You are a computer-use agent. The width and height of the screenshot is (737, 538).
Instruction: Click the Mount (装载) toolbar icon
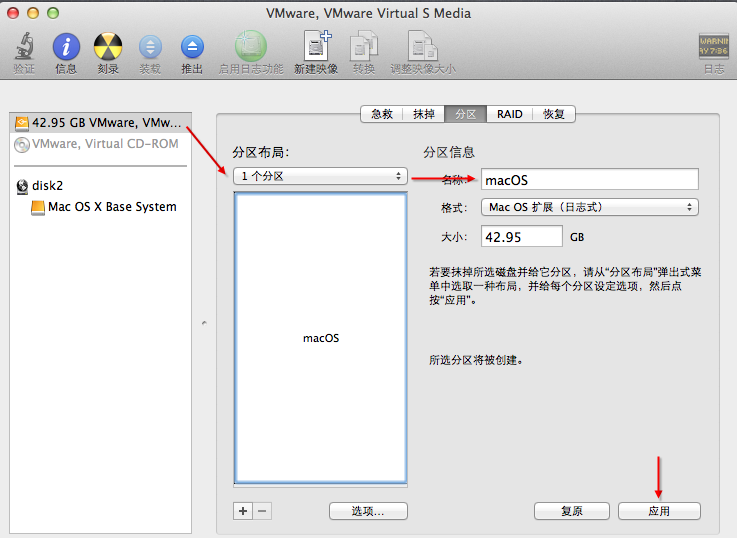tap(150, 47)
